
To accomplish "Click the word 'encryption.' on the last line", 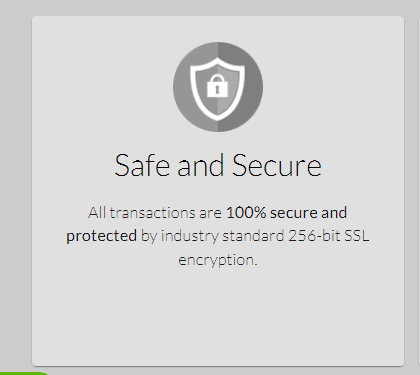I will point(218,260).
